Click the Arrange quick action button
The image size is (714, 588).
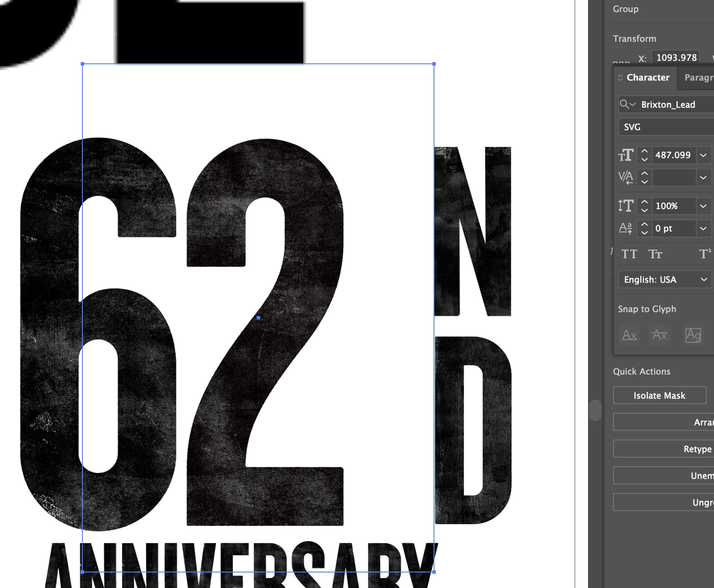click(x=664, y=422)
